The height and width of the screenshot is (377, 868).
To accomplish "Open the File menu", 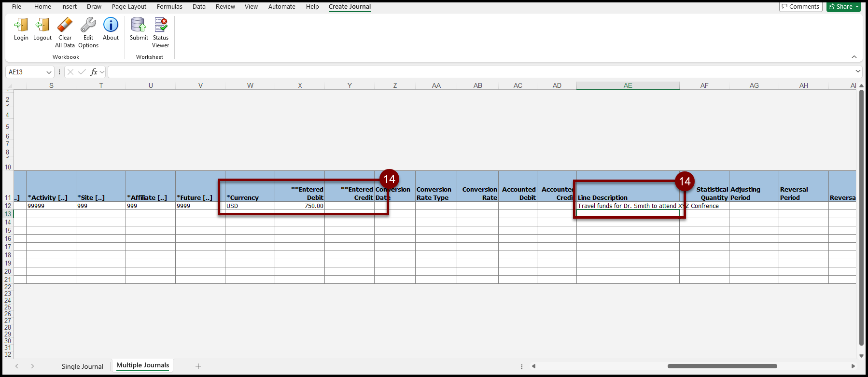I will click(16, 7).
